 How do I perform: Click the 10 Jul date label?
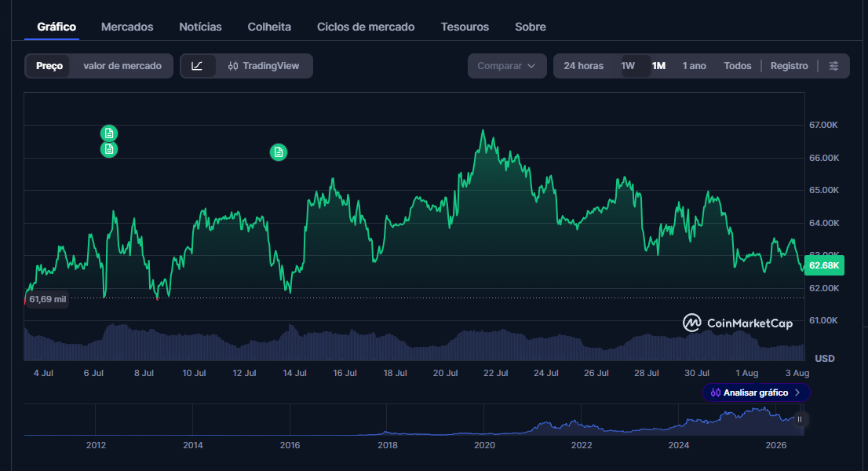(x=195, y=373)
